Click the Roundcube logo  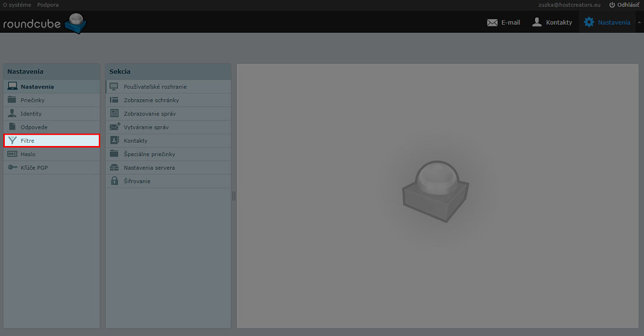(45, 24)
